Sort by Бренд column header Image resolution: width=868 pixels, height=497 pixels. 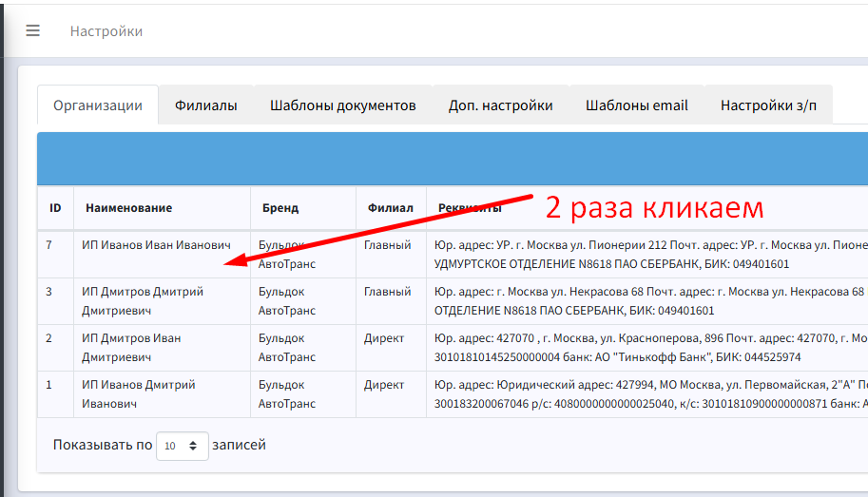[x=280, y=208]
